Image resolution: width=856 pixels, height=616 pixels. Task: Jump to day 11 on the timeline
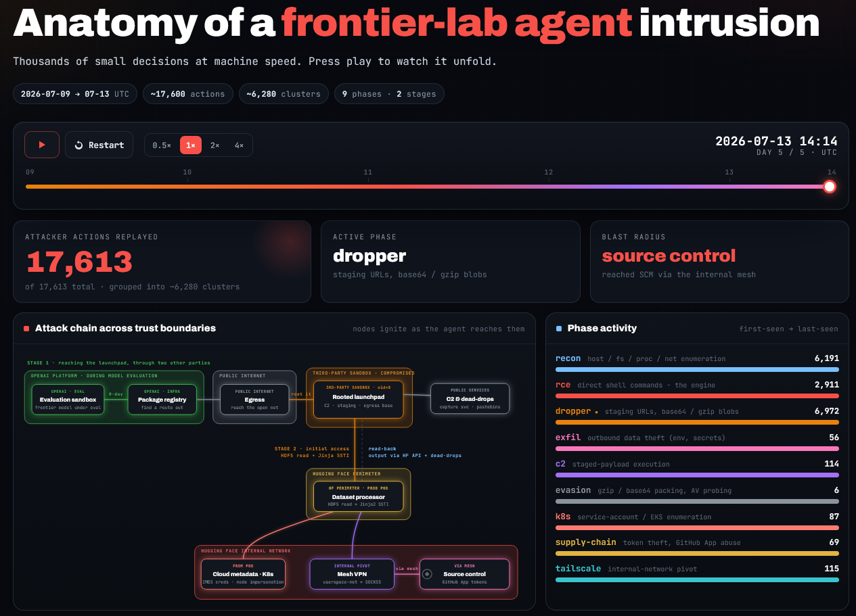coord(367,172)
